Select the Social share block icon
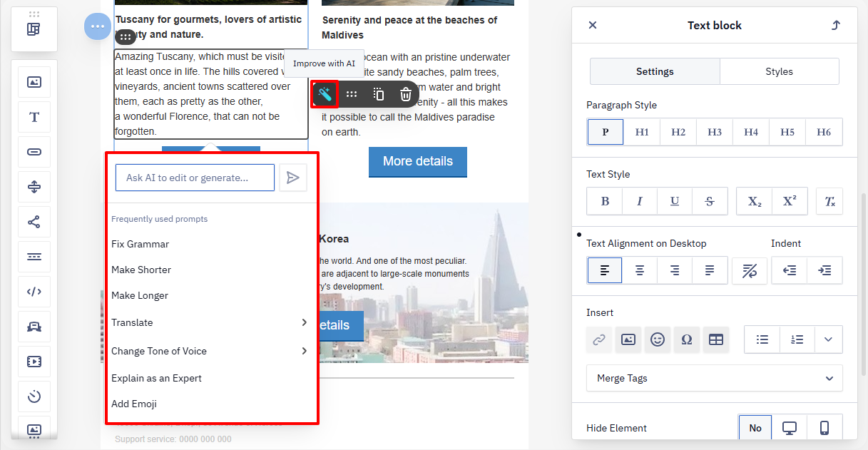This screenshot has width=868, height=450. (x=34, y=222)
